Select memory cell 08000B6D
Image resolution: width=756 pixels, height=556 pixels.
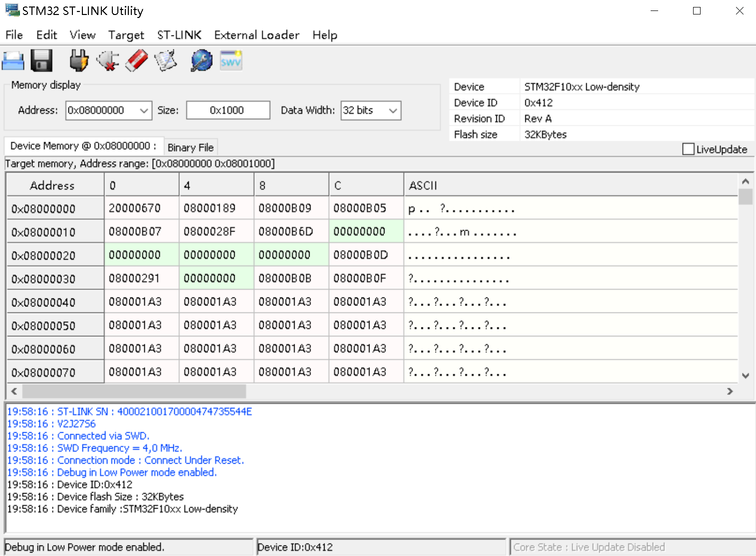pyautogui.click(x=292, y=232)
